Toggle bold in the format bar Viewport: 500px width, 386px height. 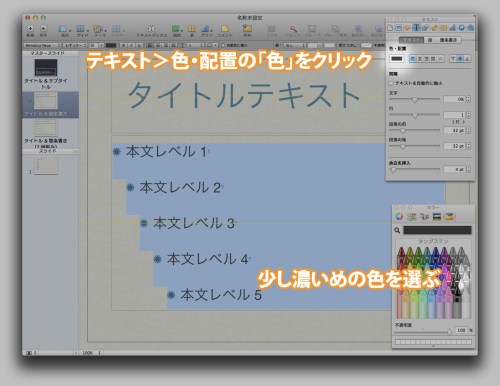tap(124, 45)
